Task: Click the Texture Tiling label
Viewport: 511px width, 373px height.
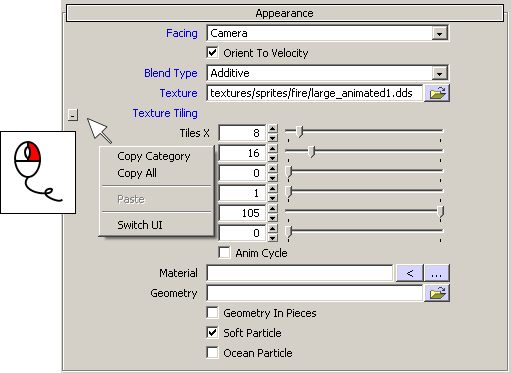Action: 165,113
